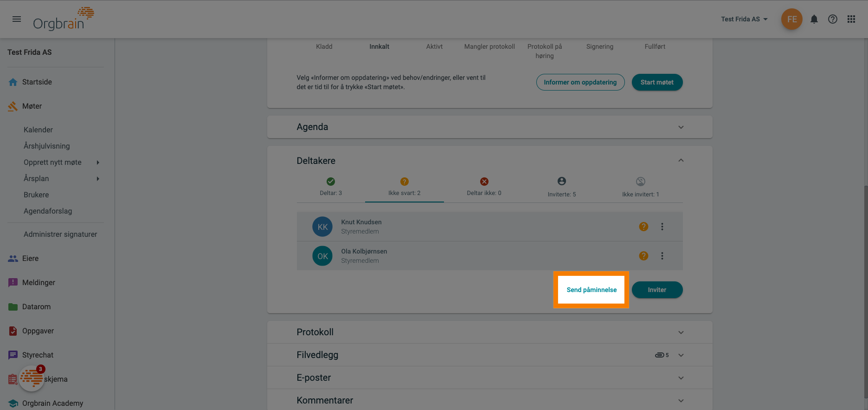Click Knut Knudsen's unanswered status icon
This screenshot has height=410, width=868.
tap(643, 227)
